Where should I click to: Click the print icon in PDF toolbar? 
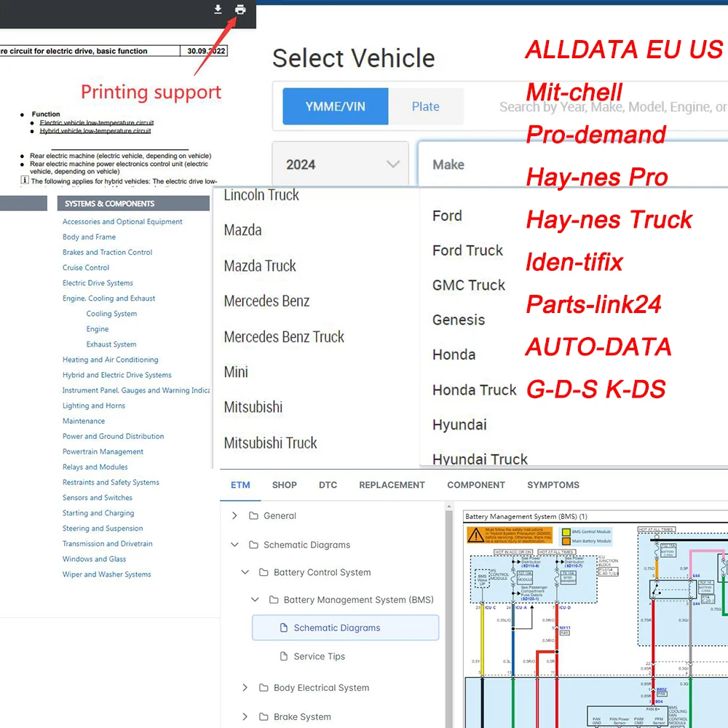tap(240, 9)
